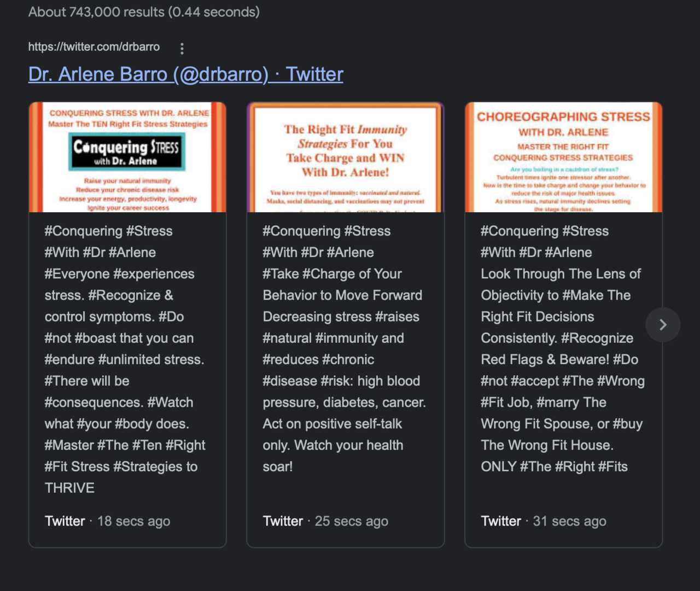Click the Red Flags & Beware! #Do line
Image resolution: width=700 pixels, height=591 pixels.
tap(559, 360)
